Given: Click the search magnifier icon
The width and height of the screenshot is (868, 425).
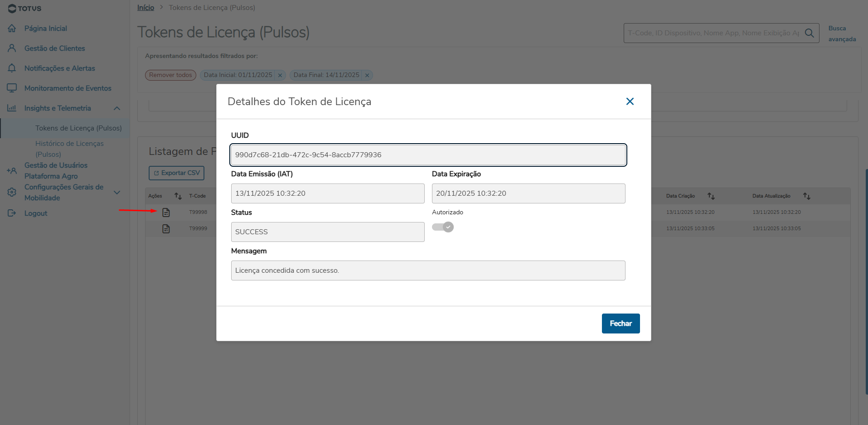Looking at the screenshot, I should [809, 33].
